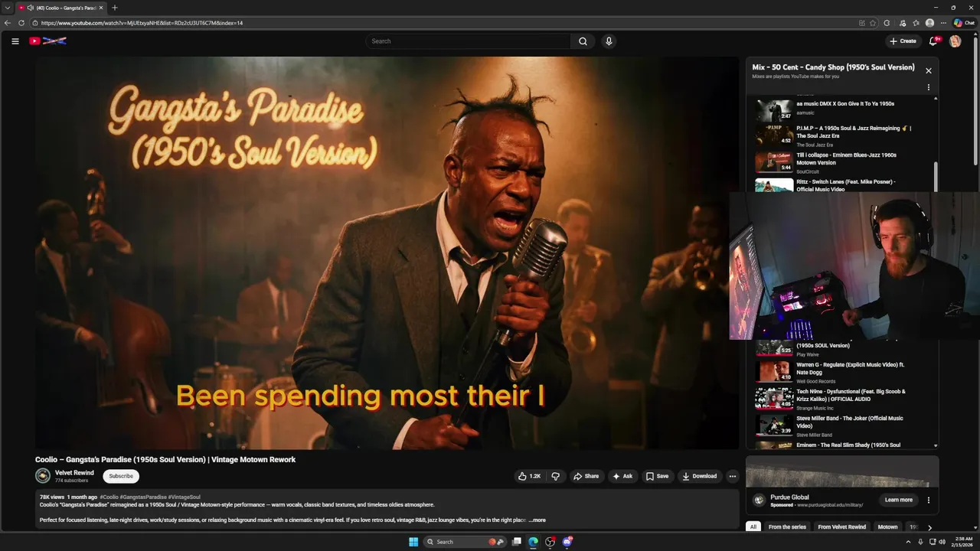Play P.I.M.P 1950s Soul & Jazz Reimagining
Image resolution: width=980 pixels, height=551 pixels.
click(x=845, y=135)
